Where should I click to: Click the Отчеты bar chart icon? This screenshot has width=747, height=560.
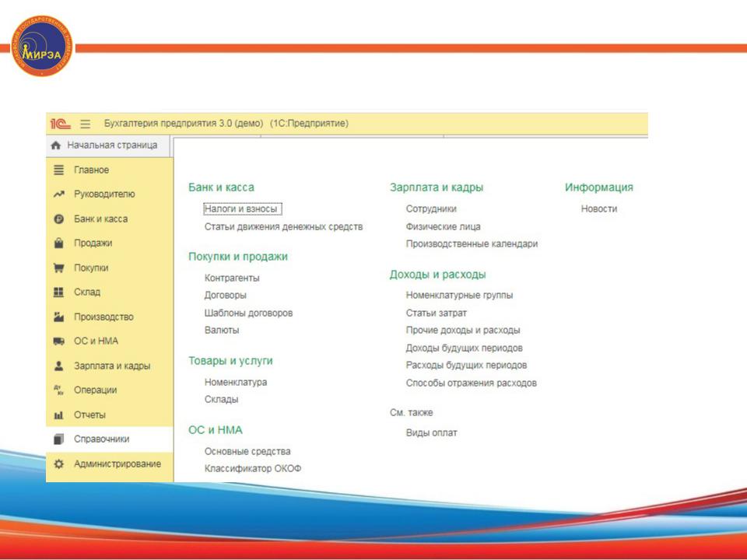coord(58,415)
